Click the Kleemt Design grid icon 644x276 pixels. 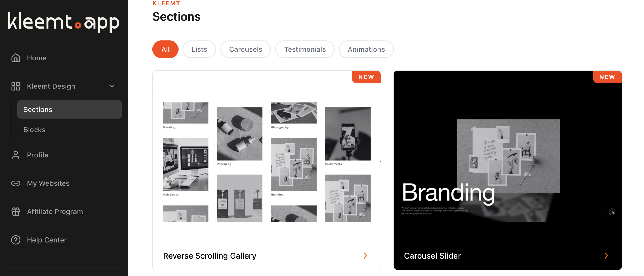pyautogui.click(x=16, y=86)
